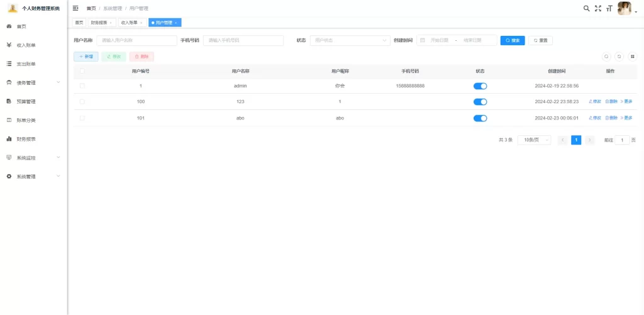Click the blue 搜索 button
The image size is (644, 315).
coord(513,40)
